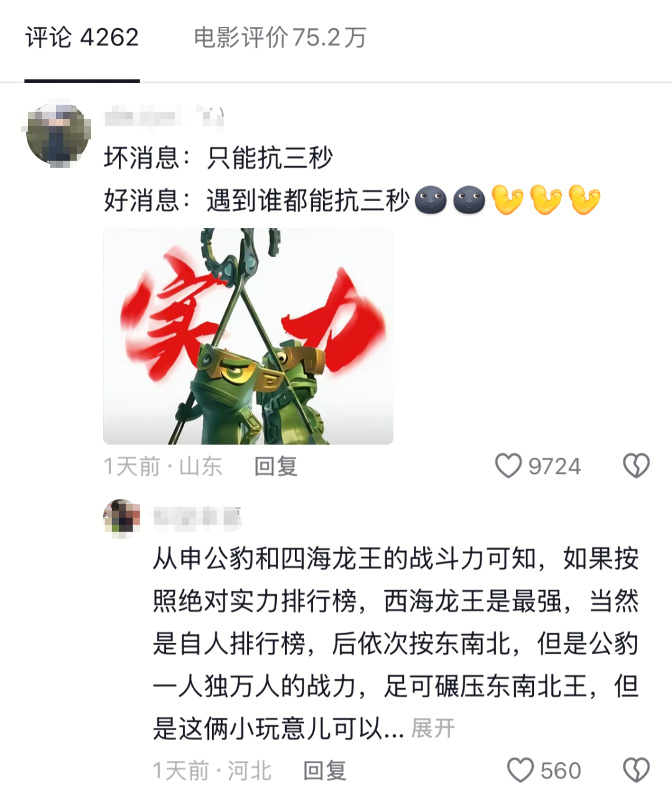Reply to the Hebei comment via 回复
The height and width of the screenshot is (800, 672).
[x=325, y=770]
